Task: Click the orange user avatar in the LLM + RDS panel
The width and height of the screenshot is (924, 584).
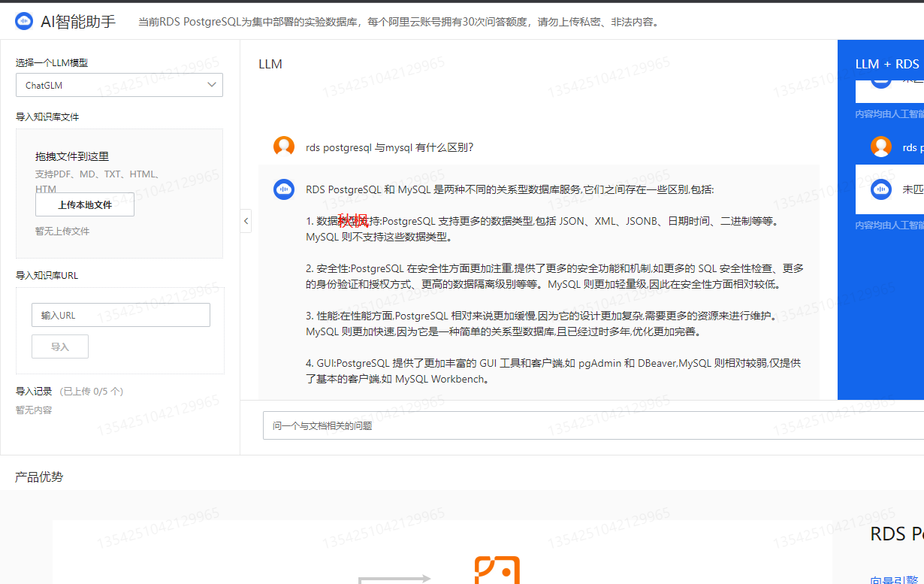Action: pyautogui.click(x=881, y=147)
